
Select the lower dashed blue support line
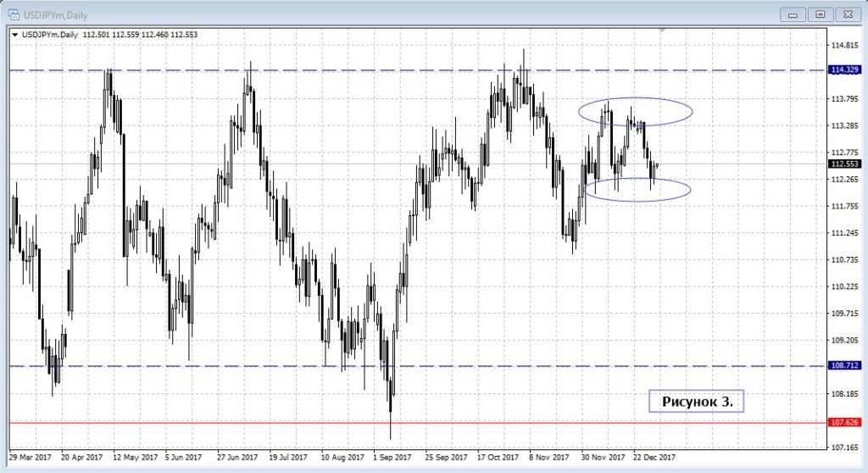(254, 366)
